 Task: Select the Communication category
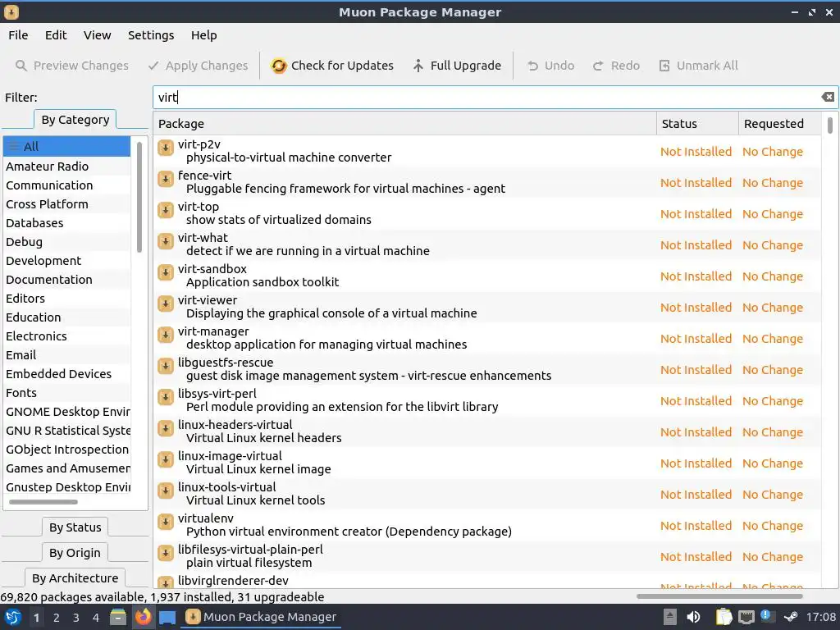(x=66, y=185)
